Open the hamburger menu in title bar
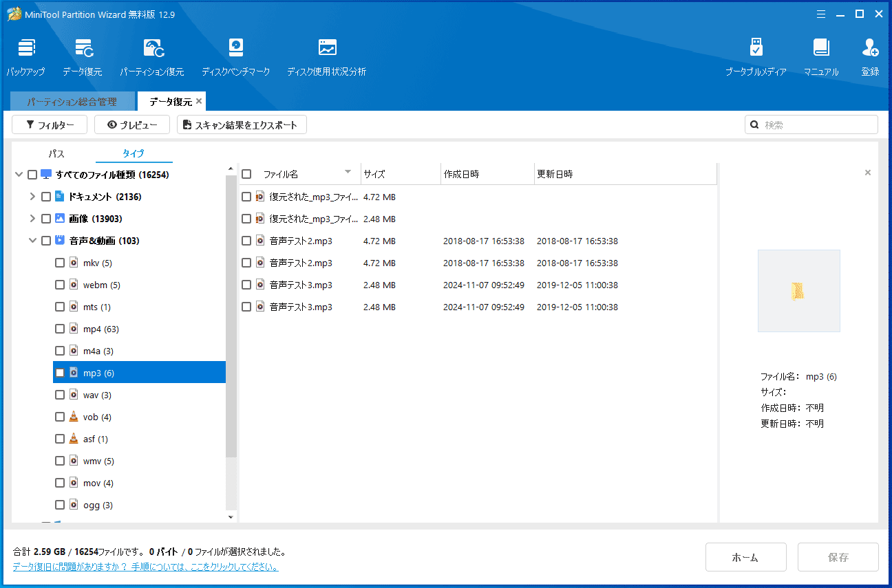 821,14
